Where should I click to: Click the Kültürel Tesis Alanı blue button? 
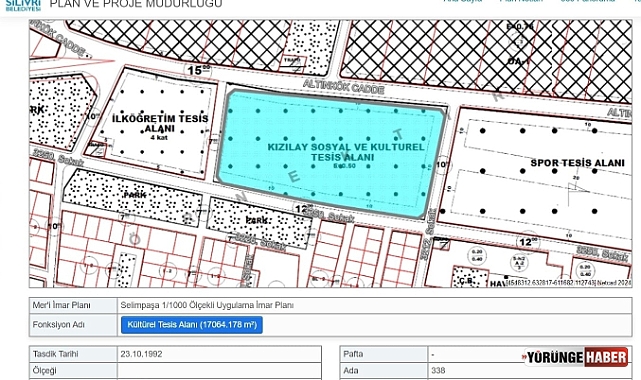pos(192,325)
